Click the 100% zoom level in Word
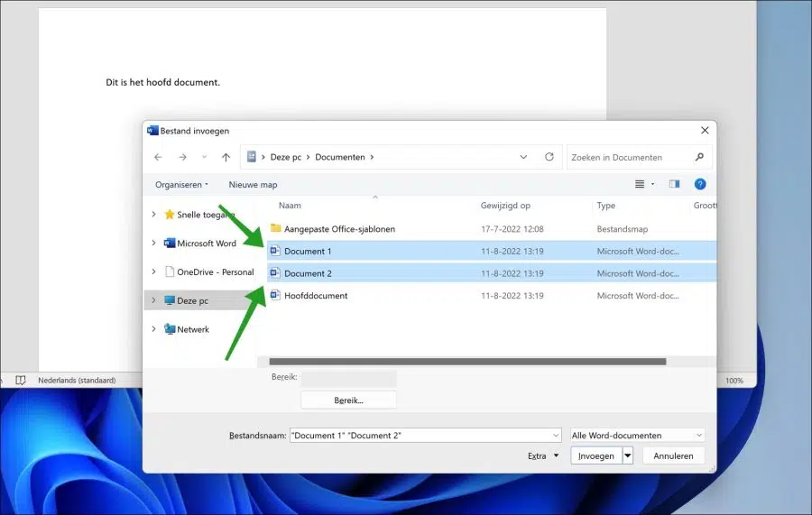This screenshot has width=812, height=515. coord(734,381)
